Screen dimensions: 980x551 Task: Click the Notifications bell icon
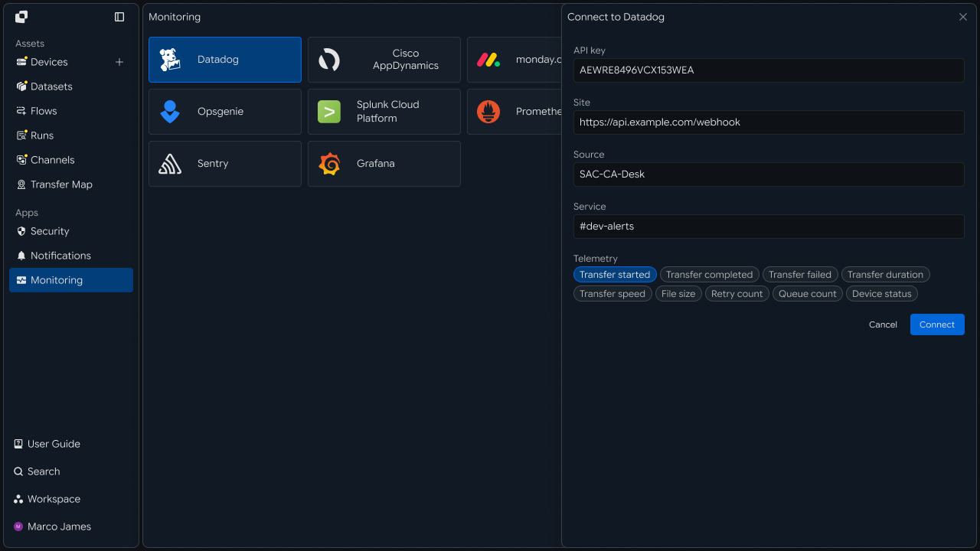[21, 256]
